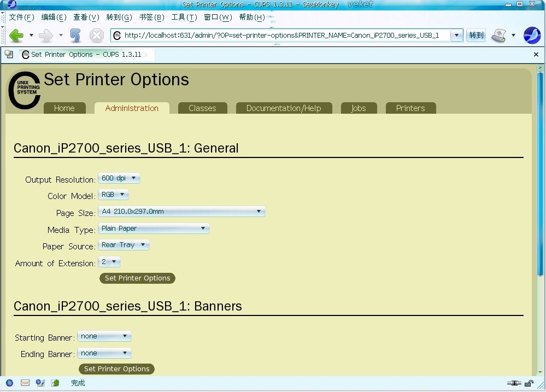Viewport: 546px width, 392px height.
Task: Go to the CUPS Home tab
Action: tap(64, 108)
